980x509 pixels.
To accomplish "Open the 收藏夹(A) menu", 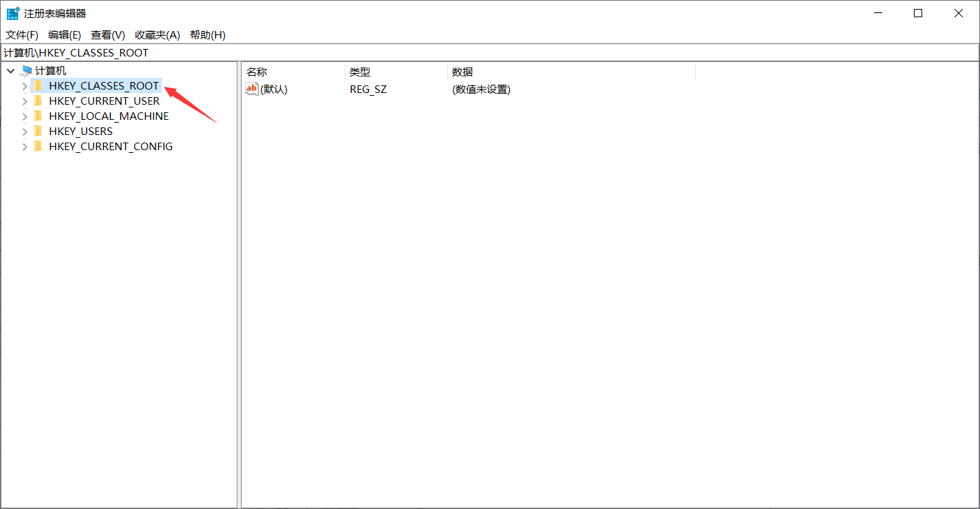I will click(158, 34).
